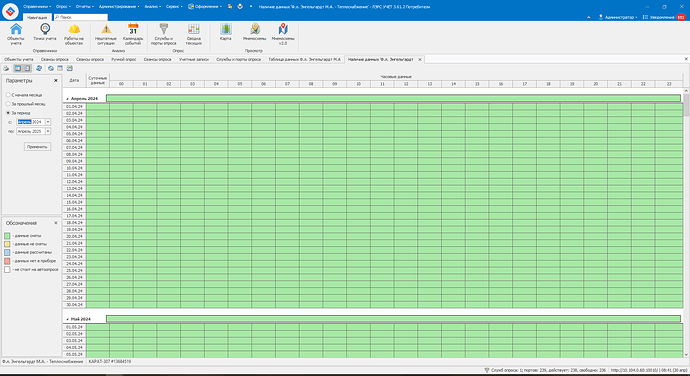Click the Поиск search field
Screen dimensions: 690x376
point(81,17)
